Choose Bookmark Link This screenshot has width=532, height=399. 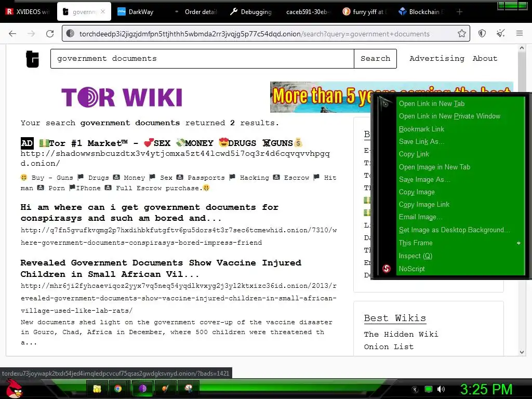click(460, 129)
